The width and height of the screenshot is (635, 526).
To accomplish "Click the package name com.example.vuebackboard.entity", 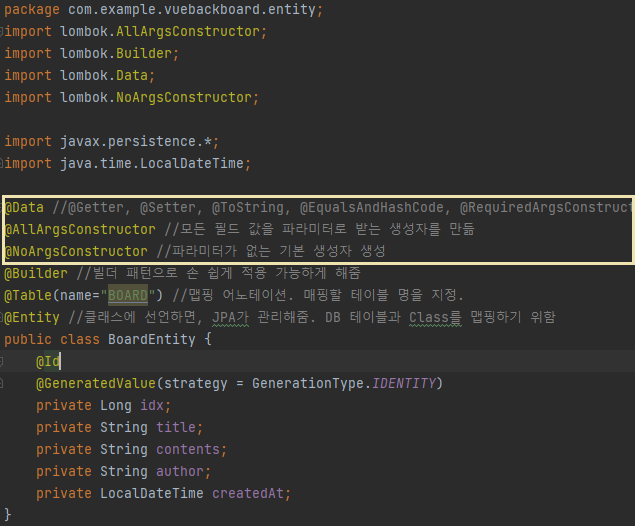I will tap(192, 9).
